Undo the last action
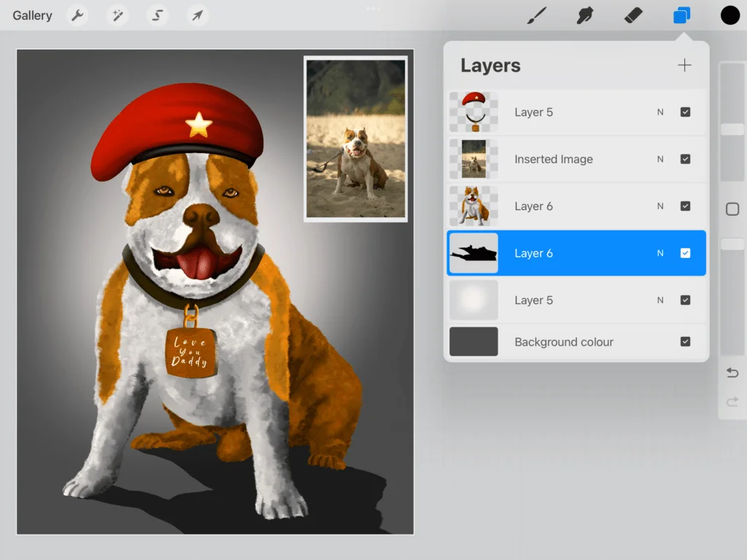The image size is (747, 560). pyautogui.click(x=732, y=373)
